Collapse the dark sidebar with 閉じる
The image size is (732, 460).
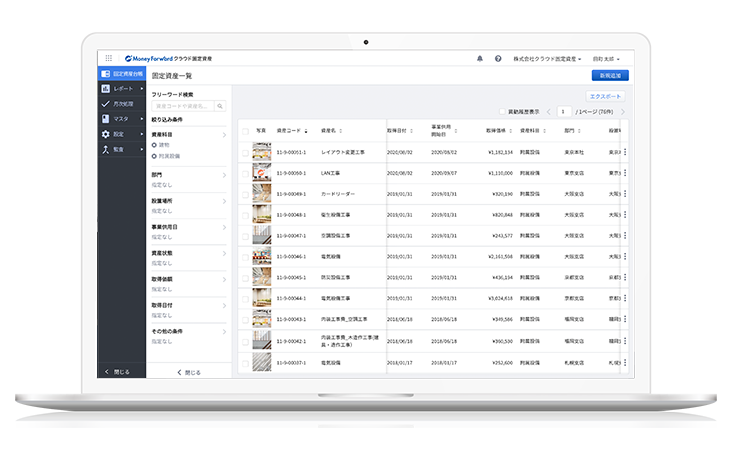[x=118, y=372]
